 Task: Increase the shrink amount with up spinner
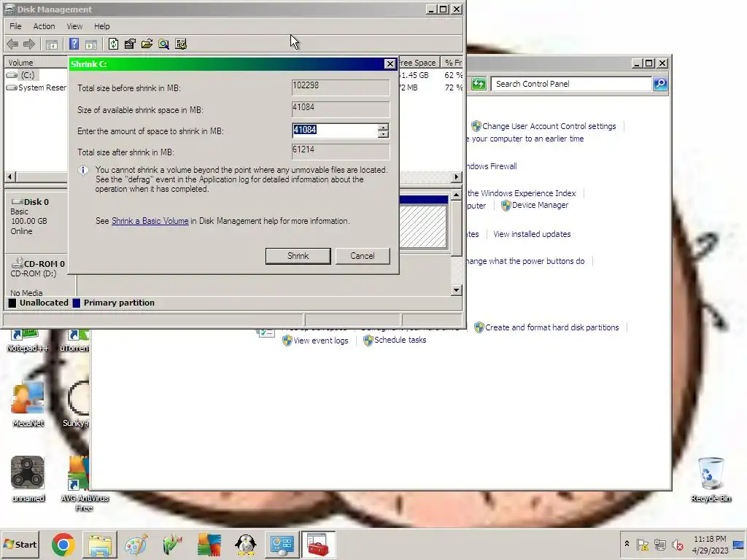click(383, 127)
